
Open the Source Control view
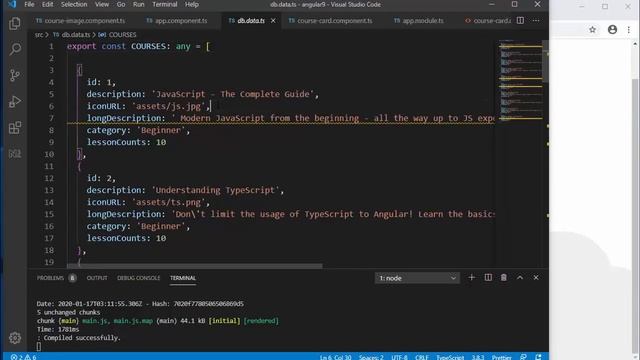[x=15, y=75]
